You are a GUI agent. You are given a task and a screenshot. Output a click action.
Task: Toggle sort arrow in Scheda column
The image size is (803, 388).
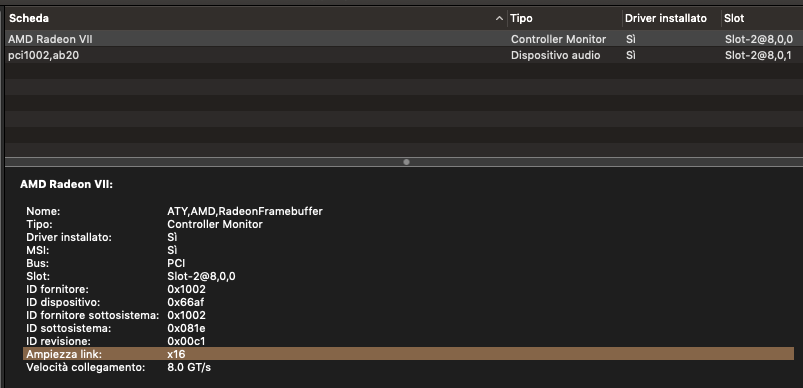pos(499,19)
